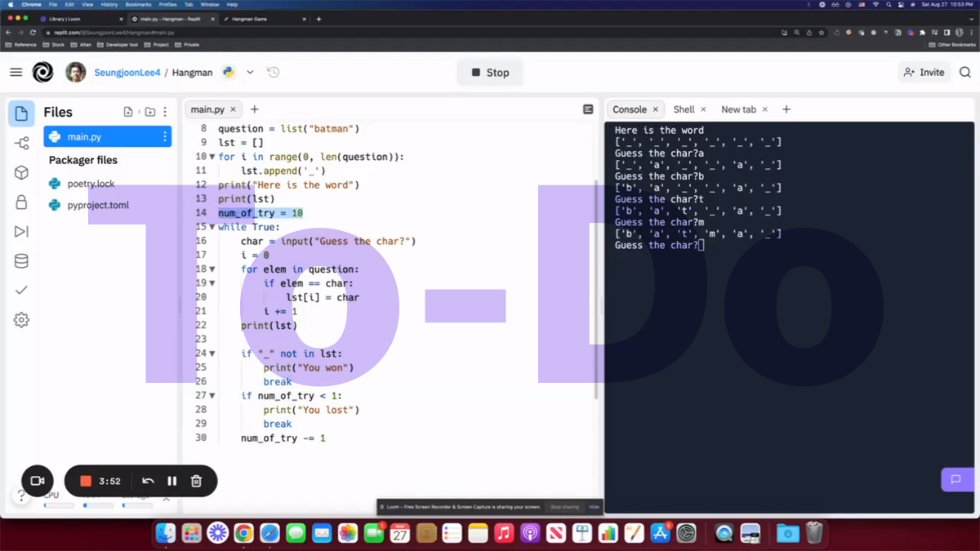
Task: Close the Shell tab
Action: click(703, 109)
